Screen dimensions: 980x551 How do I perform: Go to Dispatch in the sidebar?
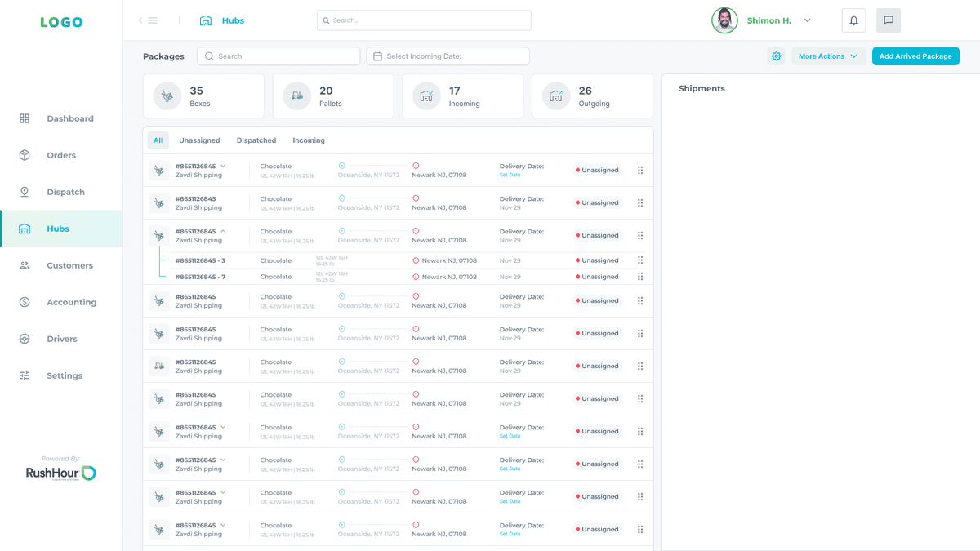(x=65, y=192)
